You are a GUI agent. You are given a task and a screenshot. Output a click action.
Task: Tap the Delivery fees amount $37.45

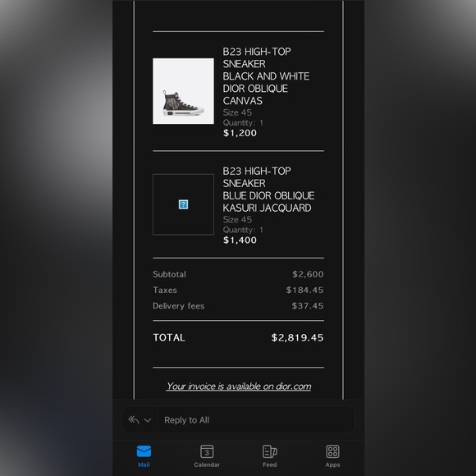pyautogui.click(x=308, y=305)
